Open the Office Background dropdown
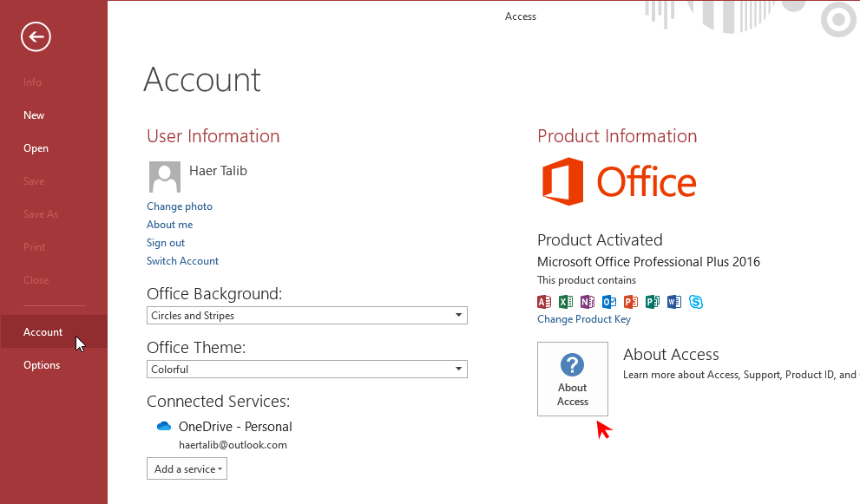The image size is (860, 504). click(x=306, y=316)
